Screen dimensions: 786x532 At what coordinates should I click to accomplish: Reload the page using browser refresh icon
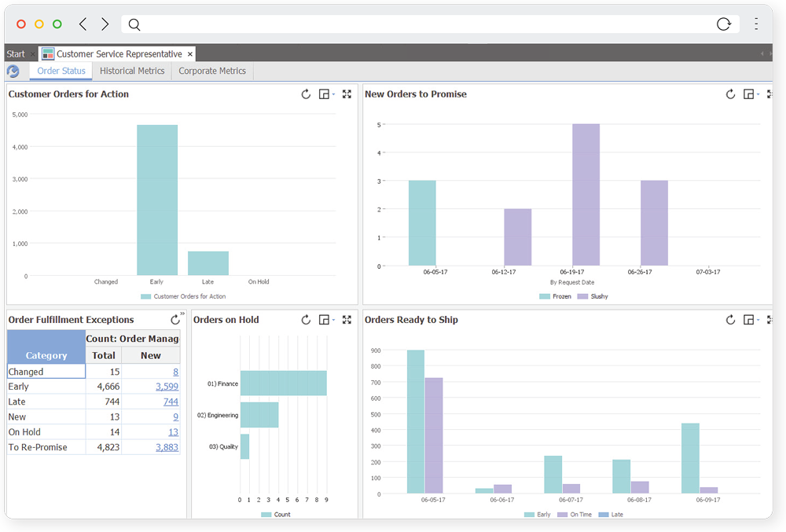[x=724, y=24]
